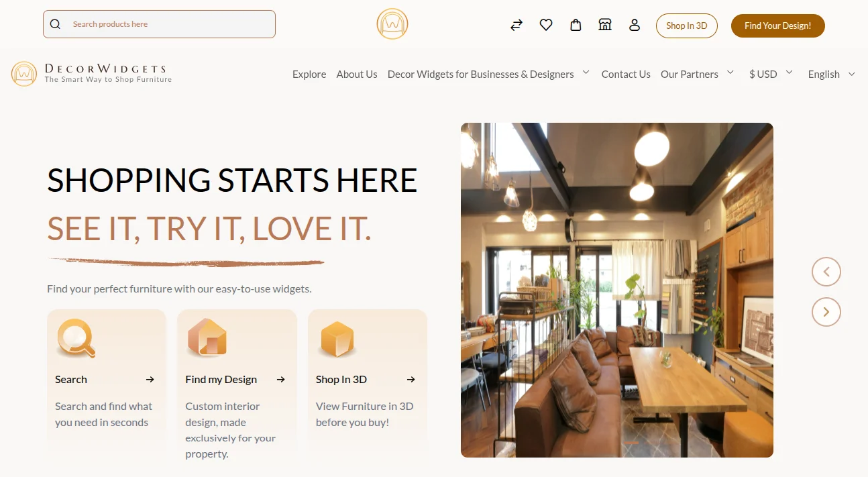Click the search products input field
The image size is (868, 477).
point(159,24)
